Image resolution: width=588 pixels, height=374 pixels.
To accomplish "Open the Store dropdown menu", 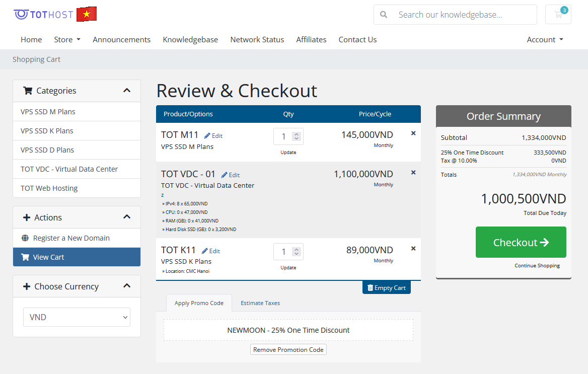I will [67, 40].
